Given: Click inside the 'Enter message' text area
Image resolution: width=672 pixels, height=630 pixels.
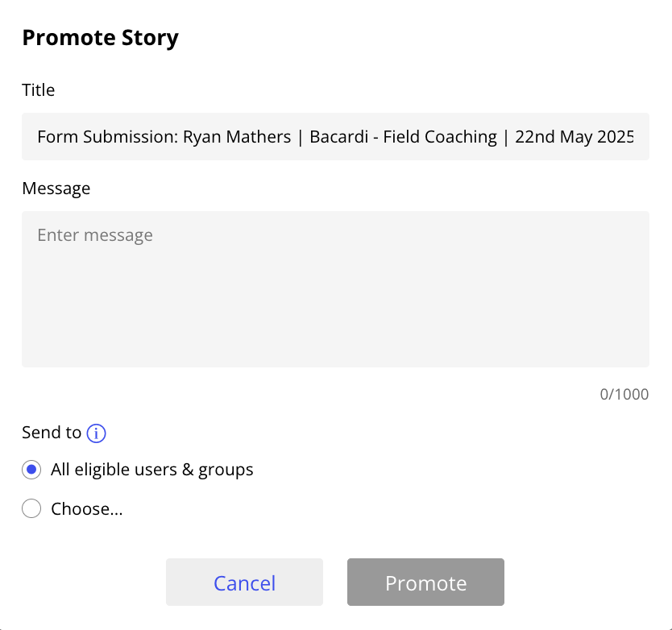Looking at the screenshot, I should [x=335, y=288].
